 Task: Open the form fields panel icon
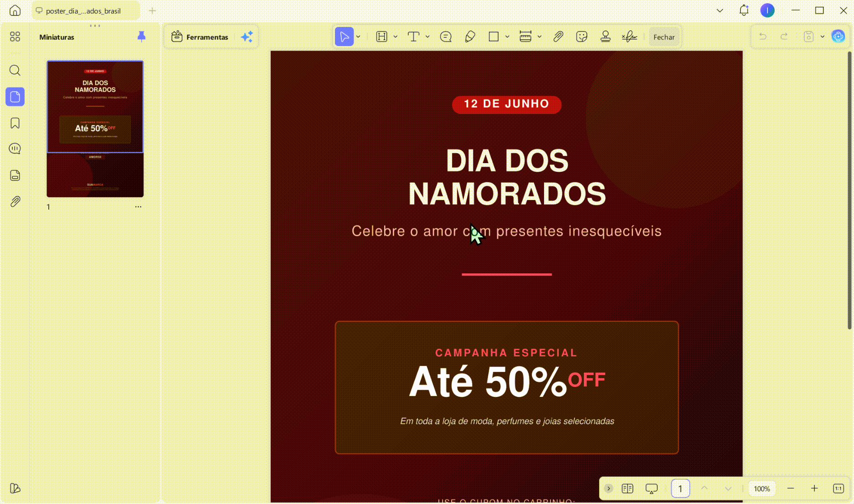click(15, 175)
